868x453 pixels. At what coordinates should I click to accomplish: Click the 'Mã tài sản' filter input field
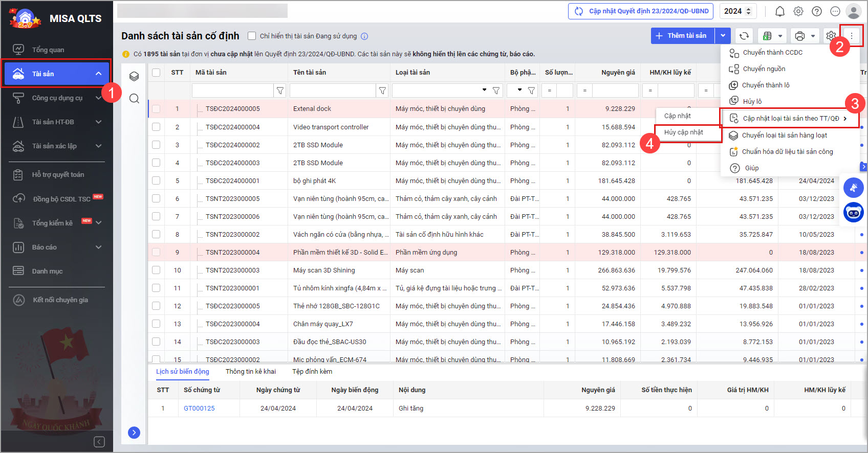(x=232, y=90)
